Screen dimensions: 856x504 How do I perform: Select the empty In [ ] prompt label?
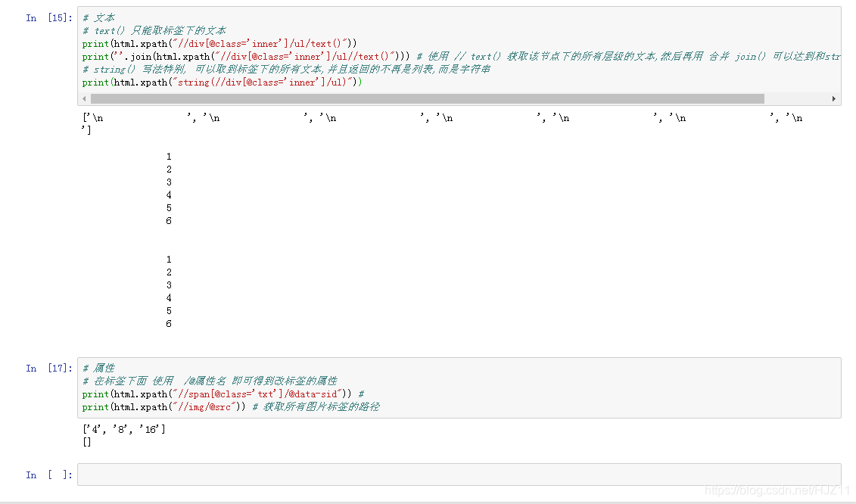49,475
